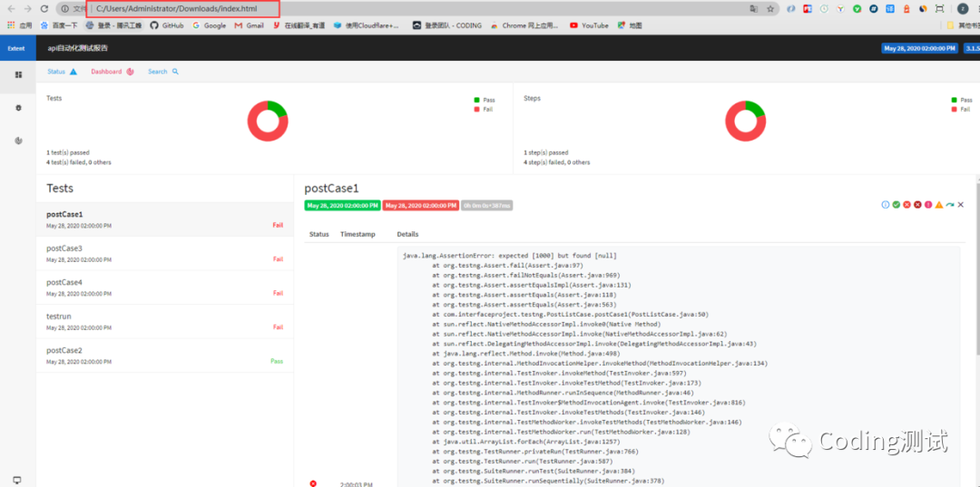The height and width of the screenshot is (487, 980).
Task: Click the red fail status icon in step row
Action: (x=314, y=483)
